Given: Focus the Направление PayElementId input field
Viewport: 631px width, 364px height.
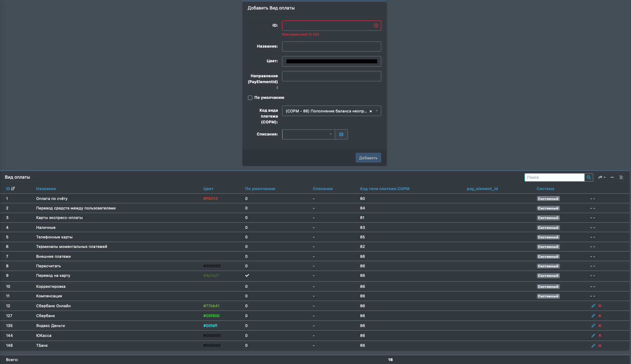Looking at the screenshot, I should [331, 76].
